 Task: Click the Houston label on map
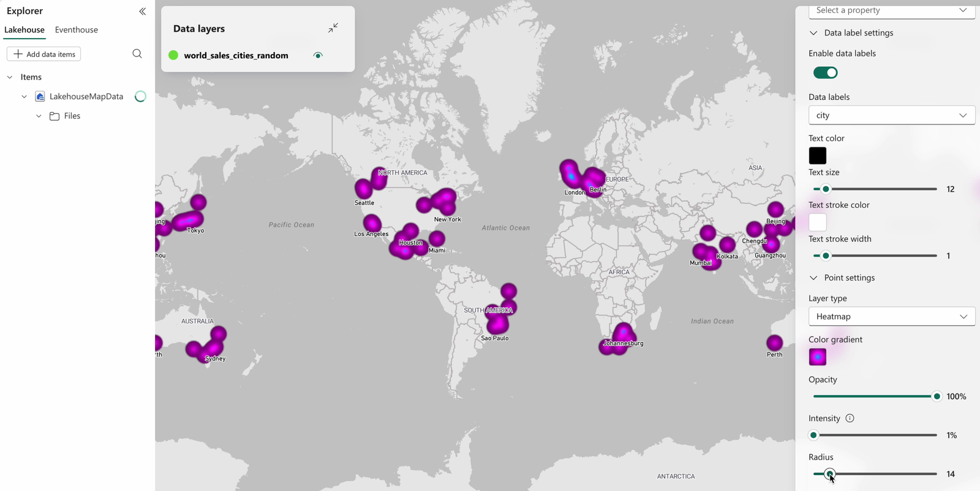pos(410,243)
